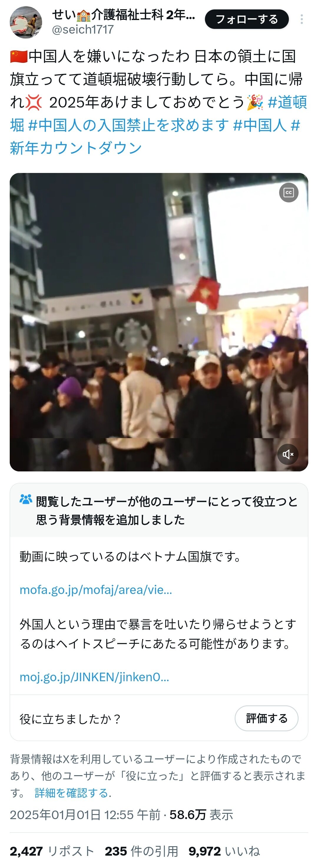Open the 詳細を確認する link

(x=72, y=793)
